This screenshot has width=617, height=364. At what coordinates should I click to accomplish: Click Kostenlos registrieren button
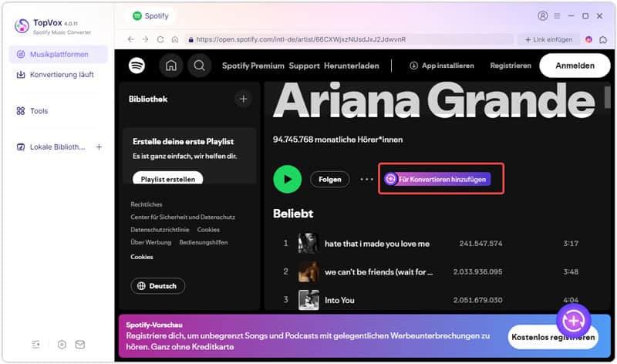tap(553, 337)
